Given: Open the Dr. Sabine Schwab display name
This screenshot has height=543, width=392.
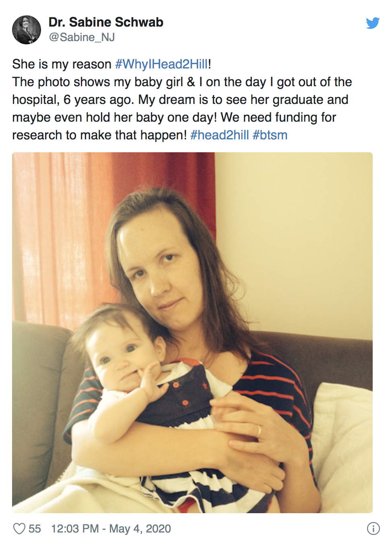Looking at the screenshot, I should [x=106, y=22].
